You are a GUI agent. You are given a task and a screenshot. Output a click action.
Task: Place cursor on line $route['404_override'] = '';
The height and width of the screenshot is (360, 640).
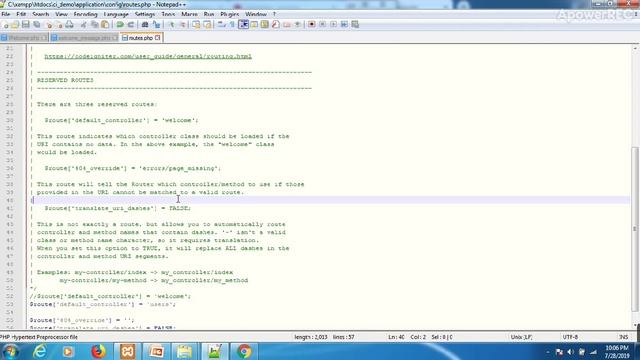coord(82,320)
